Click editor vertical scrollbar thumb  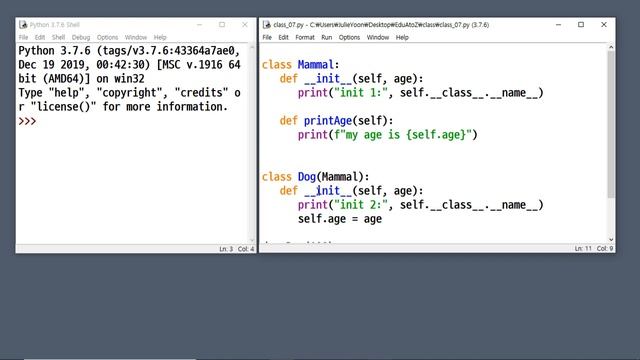pos(611,124)
